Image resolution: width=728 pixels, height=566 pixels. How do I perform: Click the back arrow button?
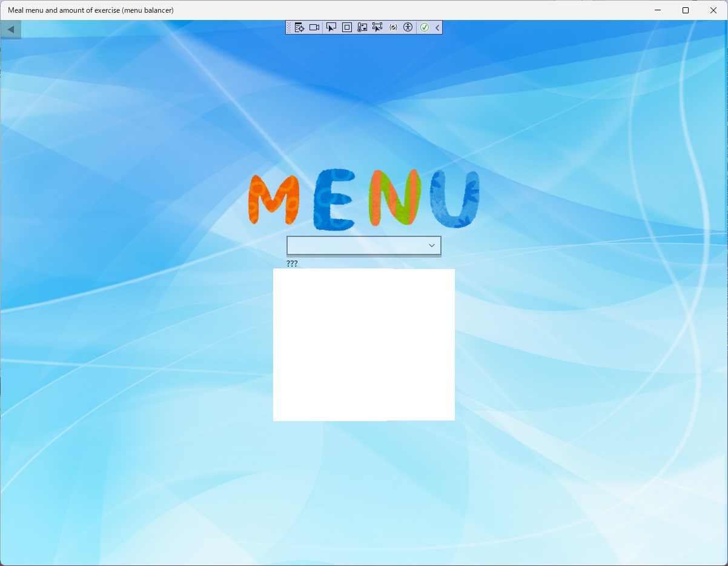[10, 29]
